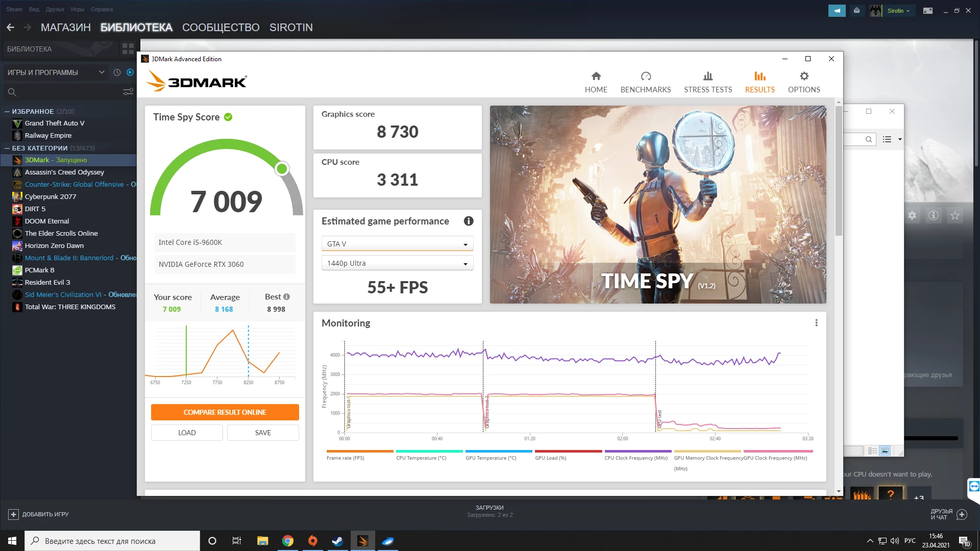Open Steam Магазин tab
The width and height of the screenshot is (980, 551).
point(66,28)
